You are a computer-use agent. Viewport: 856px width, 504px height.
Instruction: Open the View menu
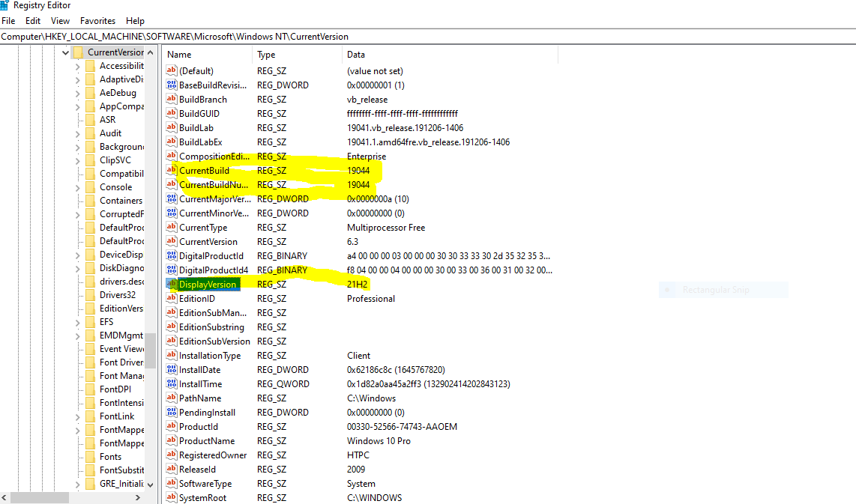coord(60,20)
